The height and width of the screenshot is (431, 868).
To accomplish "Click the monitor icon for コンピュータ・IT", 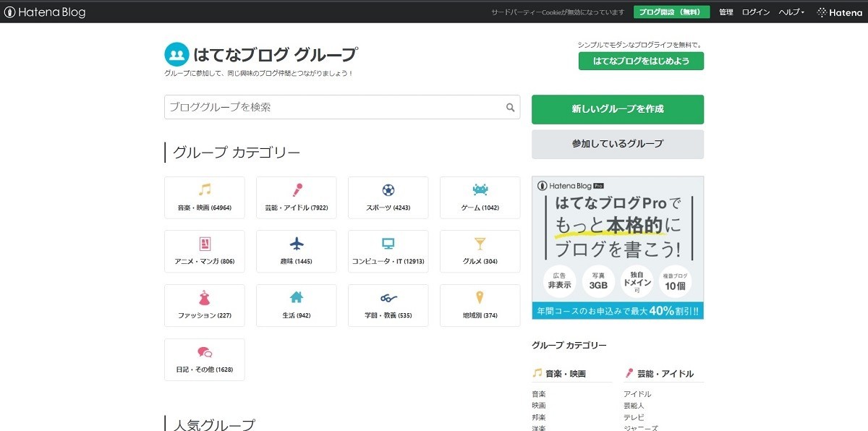I will (x=388, y=244).
